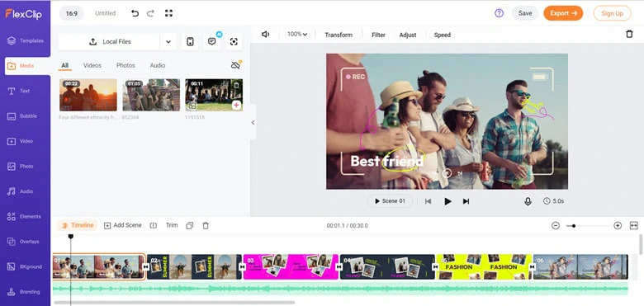Switch to the Photos tab
The image size is (644, 306).
(x=125, y=65)
